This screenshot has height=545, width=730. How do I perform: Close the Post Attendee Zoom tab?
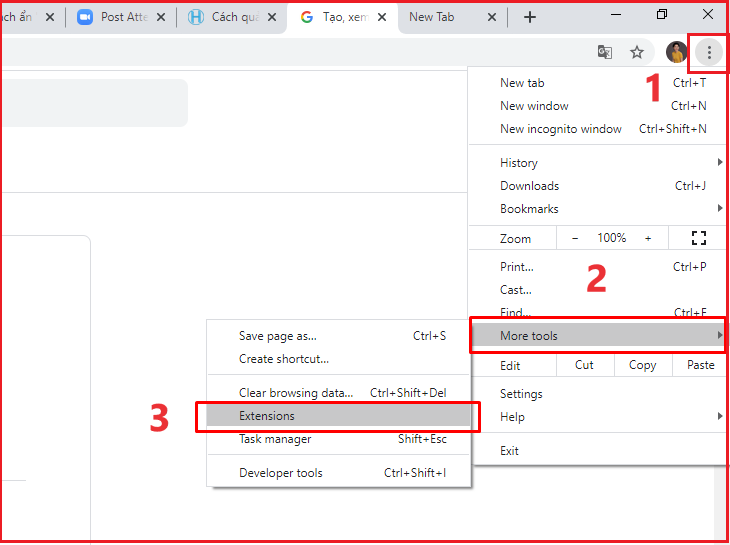point(161,17)
